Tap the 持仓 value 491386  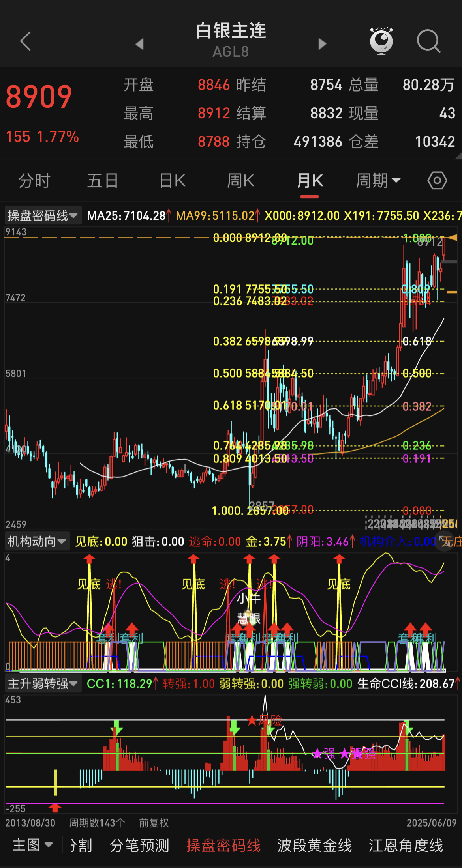pyautogui.click(x=318, y=142)
